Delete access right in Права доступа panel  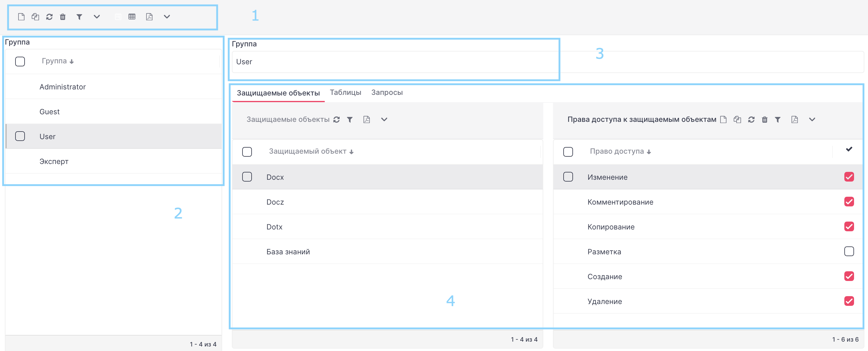[x=765, y=119]
